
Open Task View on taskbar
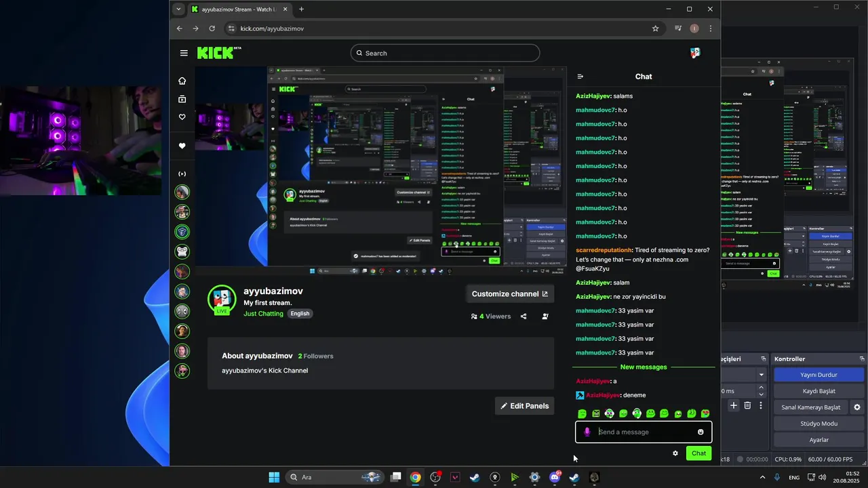(x=396, y=477)
